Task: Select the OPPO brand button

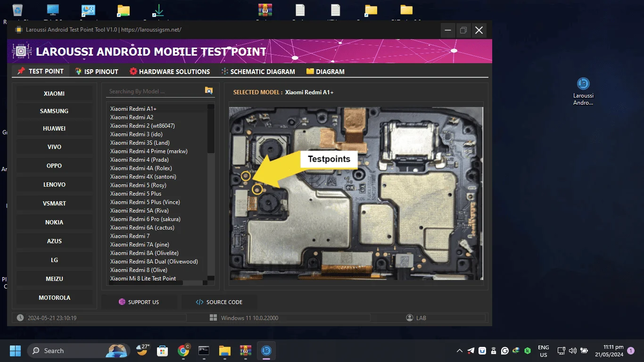Action: (x=54, y=165)
